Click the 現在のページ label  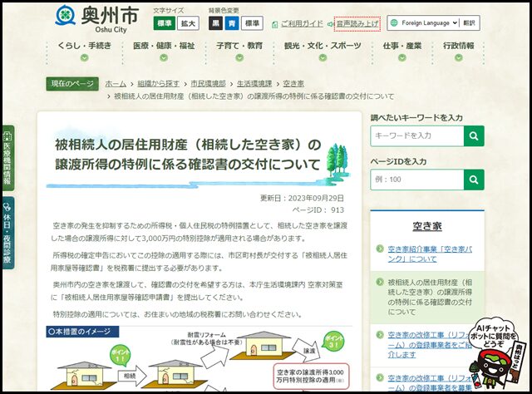72,84
